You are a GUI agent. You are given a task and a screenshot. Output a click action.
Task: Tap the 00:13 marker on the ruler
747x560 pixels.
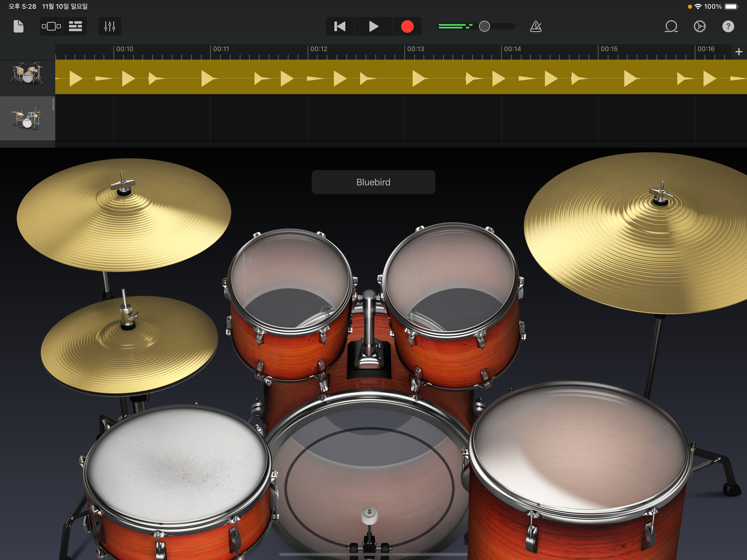pyautogui.click(x=415, y=49)
